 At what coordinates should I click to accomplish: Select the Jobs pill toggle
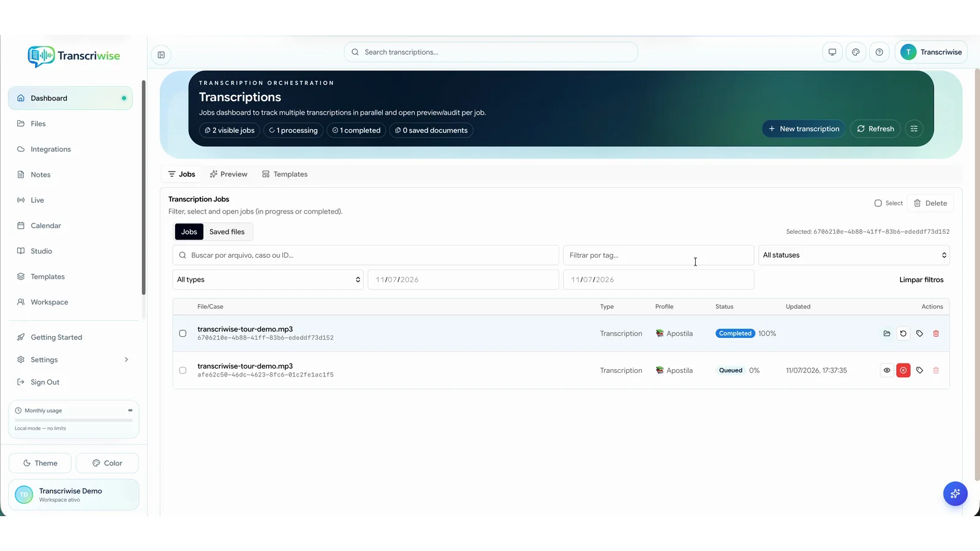coord(189,232)
